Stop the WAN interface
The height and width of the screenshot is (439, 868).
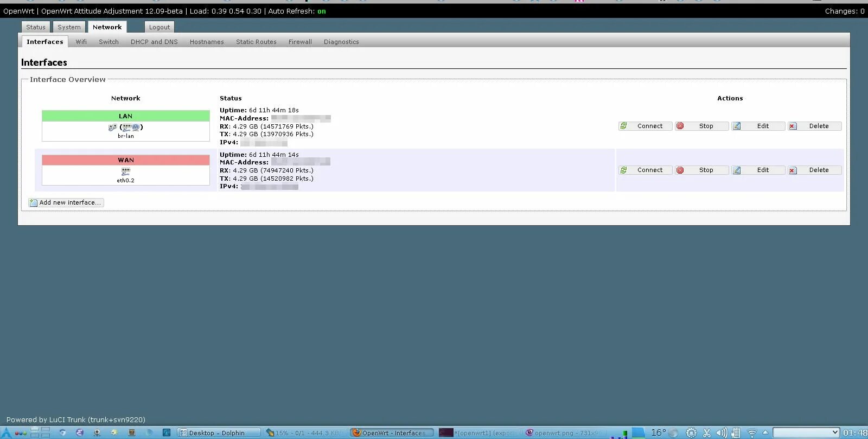[x=702, y=170]
